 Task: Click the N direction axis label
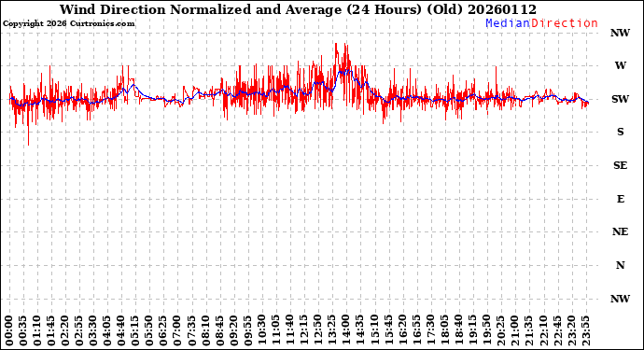click(x=620, y=265)
